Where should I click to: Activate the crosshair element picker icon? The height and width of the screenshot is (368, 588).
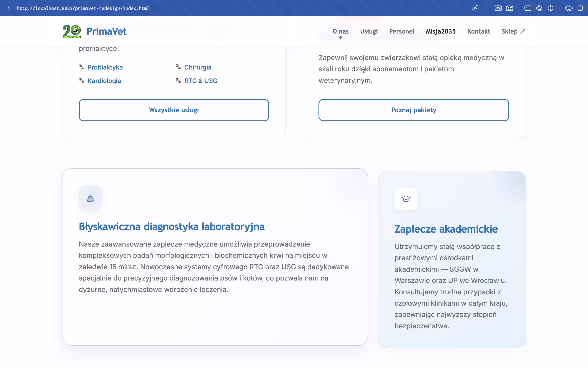551,8
